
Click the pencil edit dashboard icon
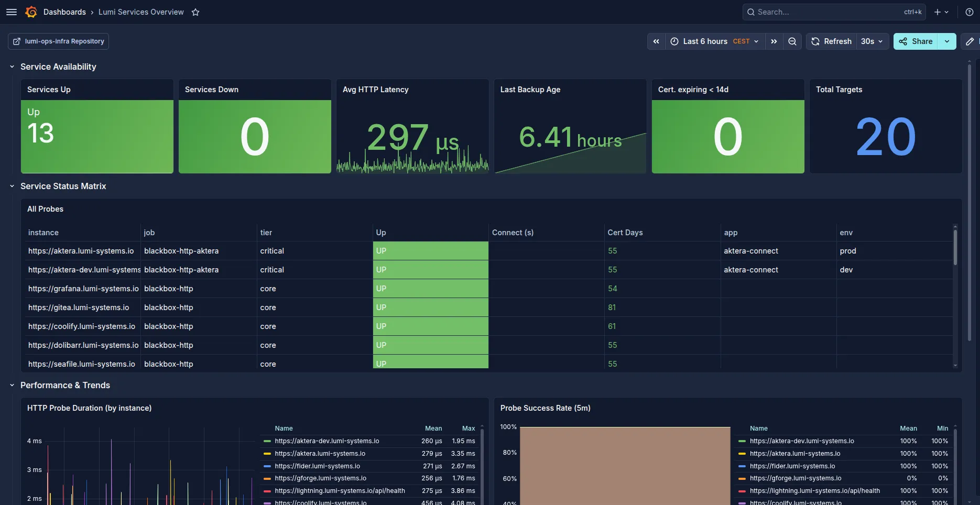970,41
